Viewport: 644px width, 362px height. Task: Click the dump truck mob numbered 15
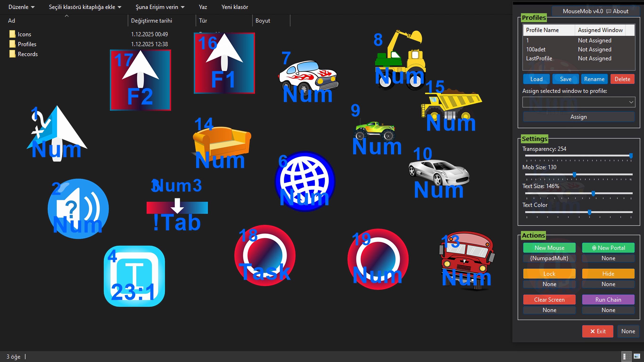[x=451, y=105]
